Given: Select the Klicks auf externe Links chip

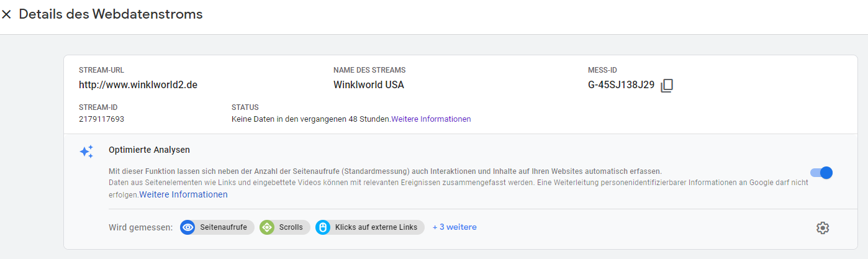Looking at the screenshot, I should [376, 227].
